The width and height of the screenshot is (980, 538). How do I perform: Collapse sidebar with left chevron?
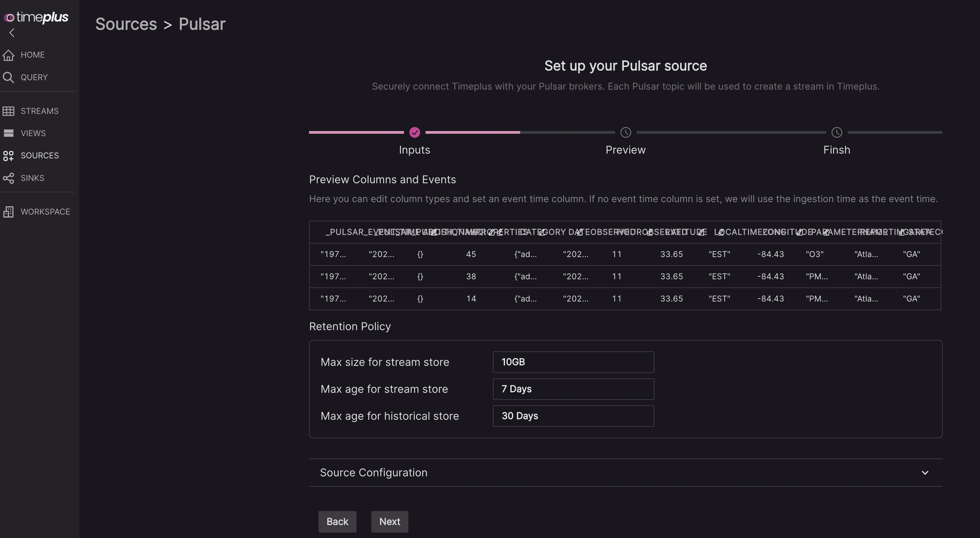pyautogui.click(x=12, y=33)
